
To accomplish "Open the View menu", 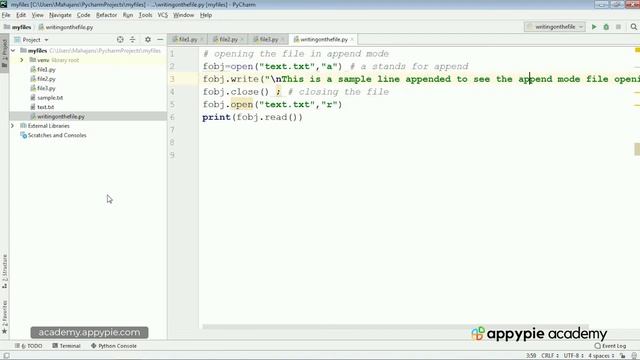I will (x=38, y=15).
